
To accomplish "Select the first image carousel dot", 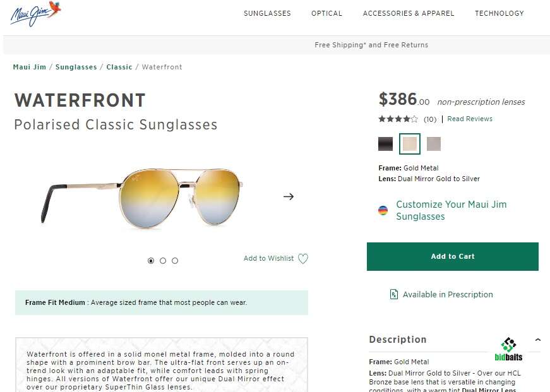I will [x=151, y=261].
